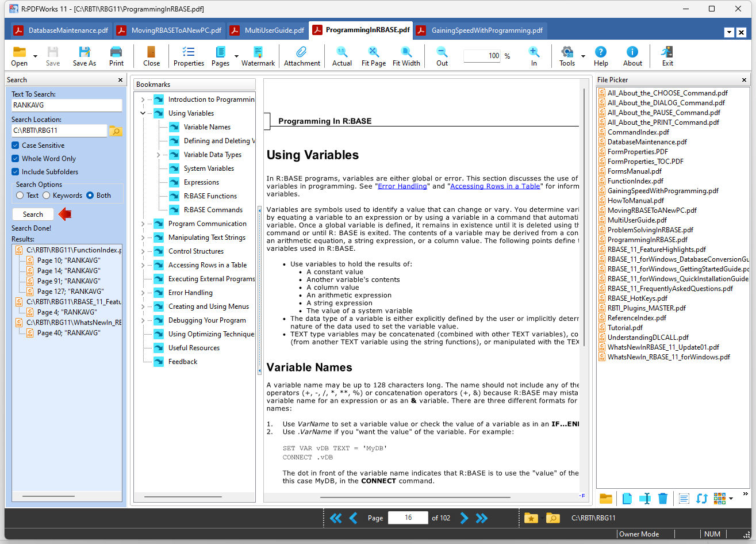Select the ProgrammingInRBASE.pdf tab
This screenshot has width=756, height=544.
[x=361, y=30]
